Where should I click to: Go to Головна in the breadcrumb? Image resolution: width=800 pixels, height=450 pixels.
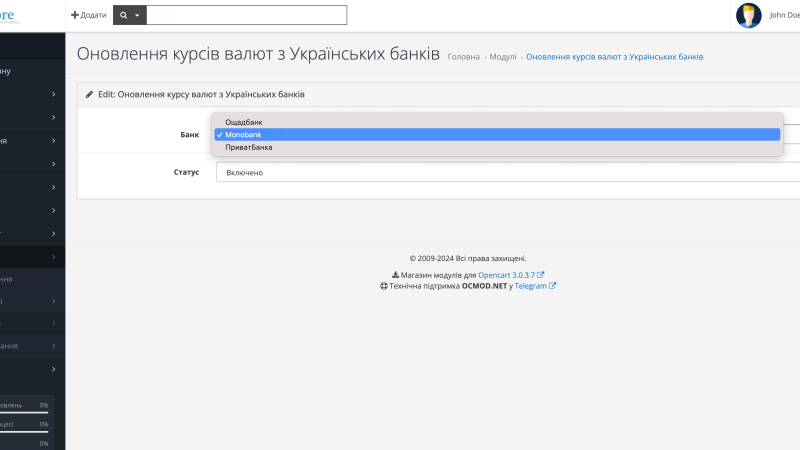(x=463, y=57)
